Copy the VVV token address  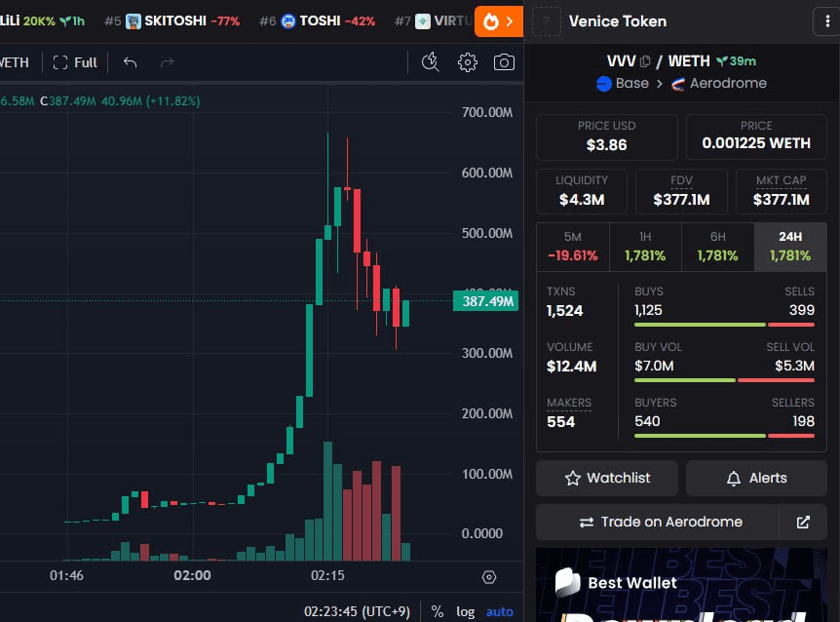click(x=645, y=61)
